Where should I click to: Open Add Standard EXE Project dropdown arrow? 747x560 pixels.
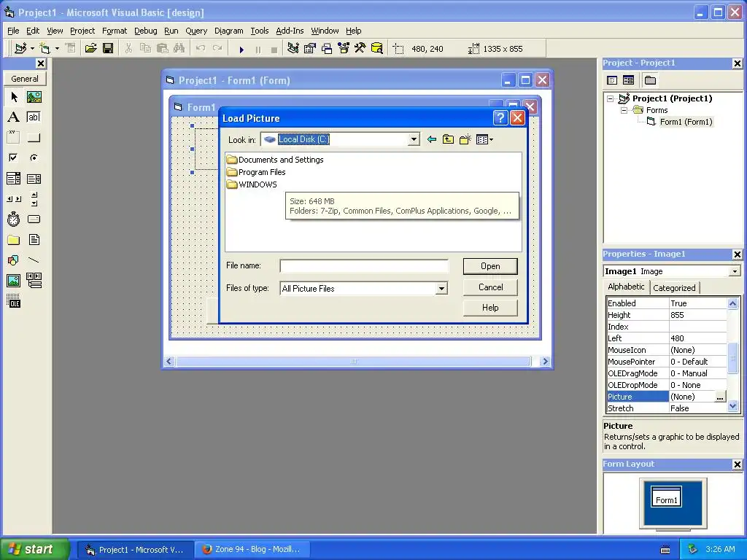[32, 49]
